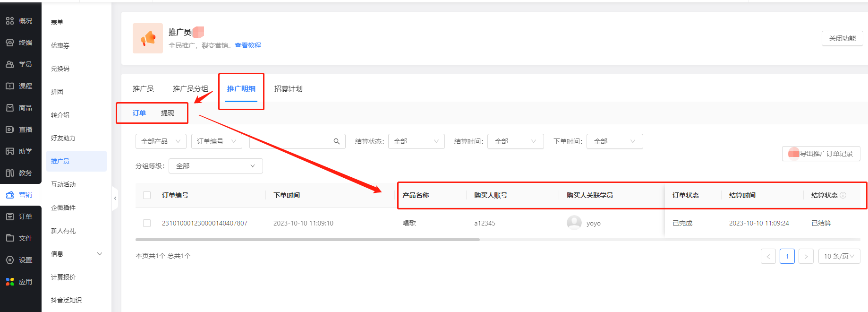Click page number 1 button

click(787, 256)
